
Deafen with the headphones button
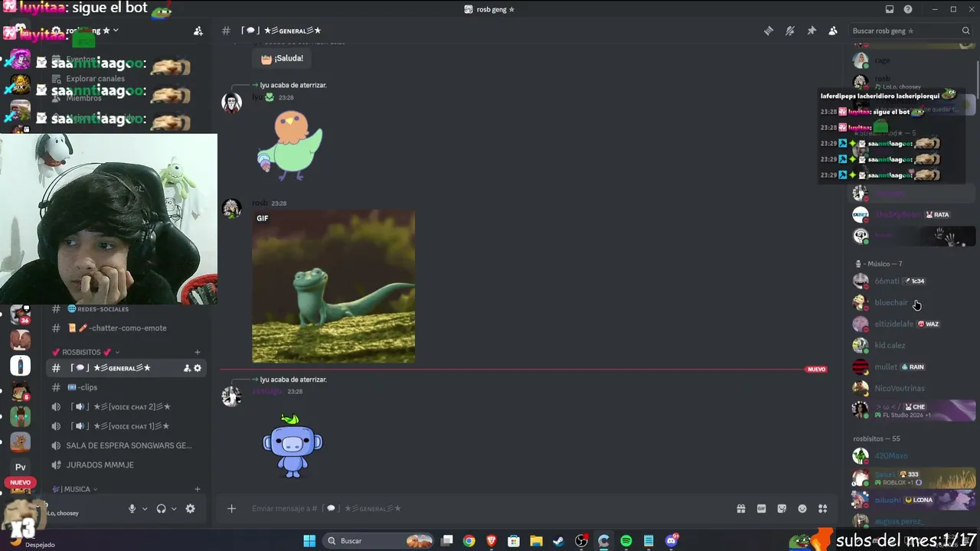pyautogui.click(x=161, y=508)
